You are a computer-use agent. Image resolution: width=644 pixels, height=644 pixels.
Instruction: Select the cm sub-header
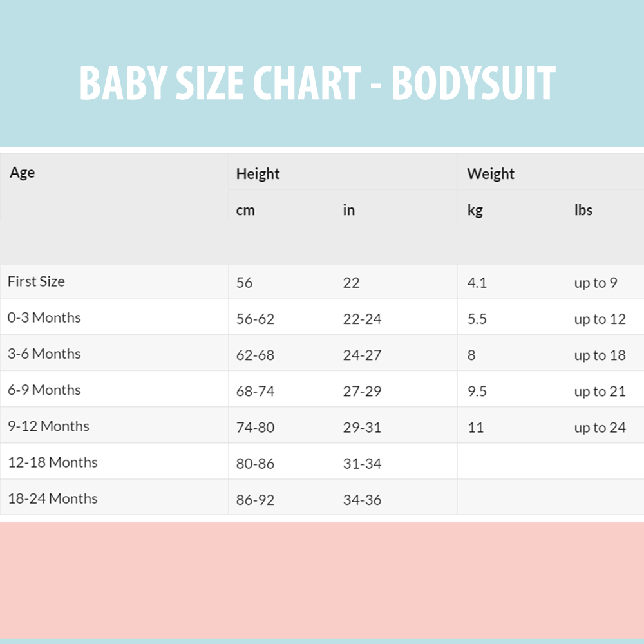click(245, 211)
